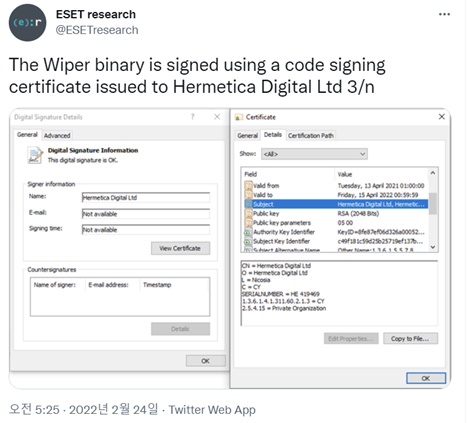Select the Subject Key Identifier row
Screen dimensions: 468x423
335,241
